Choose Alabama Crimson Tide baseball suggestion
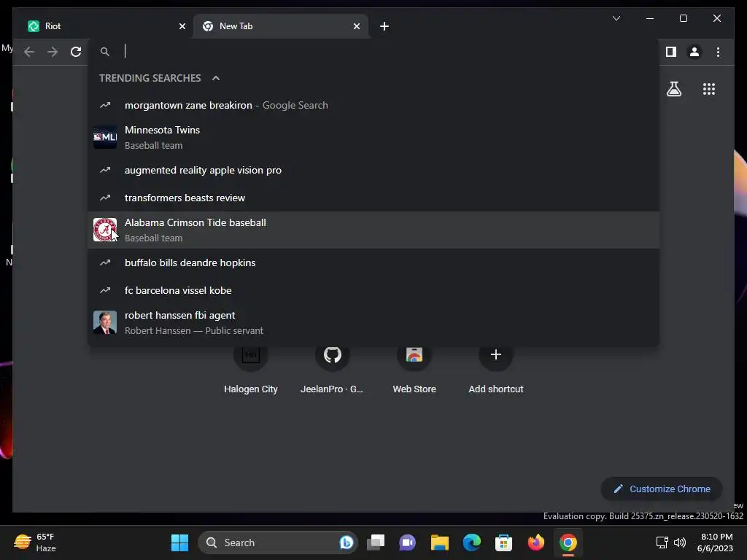The width and height of the screenshot is (747, 560). 373,230
